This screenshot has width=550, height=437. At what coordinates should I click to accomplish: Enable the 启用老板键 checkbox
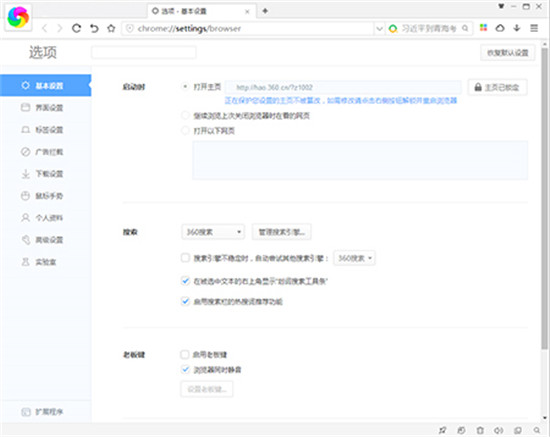(185, 354)
